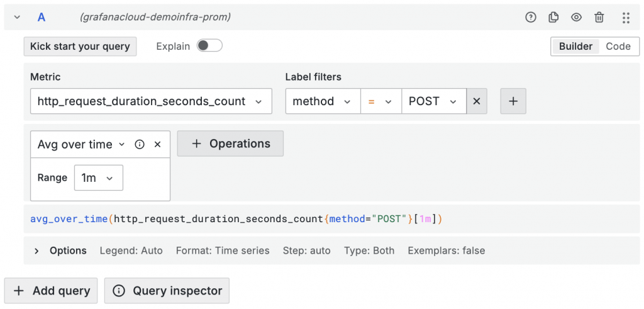This screenshot has width=644, height=309.
Task: Switch to Code editor mode
Action: [618, 46]
